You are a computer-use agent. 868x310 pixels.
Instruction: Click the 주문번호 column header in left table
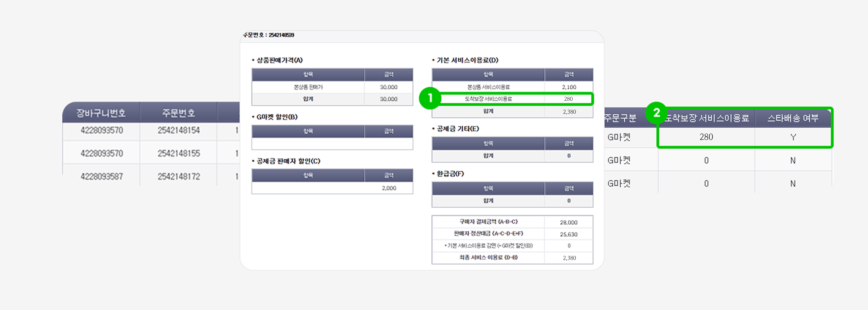178,113
